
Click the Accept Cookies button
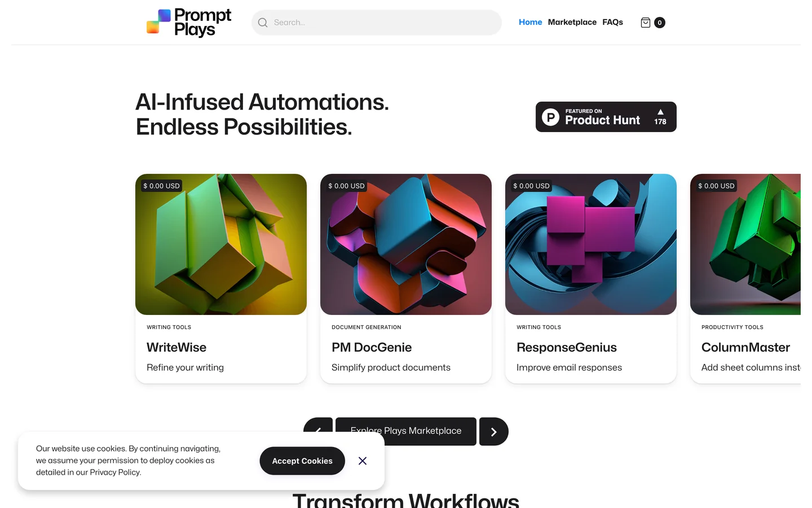pos(302,461)
